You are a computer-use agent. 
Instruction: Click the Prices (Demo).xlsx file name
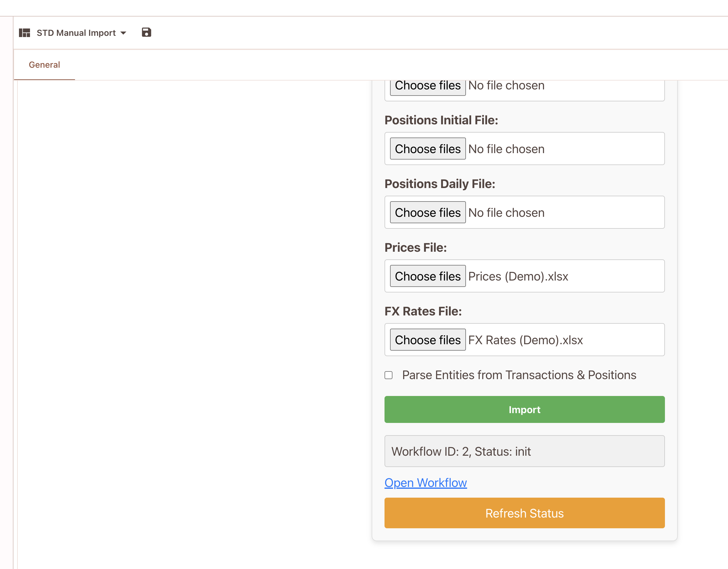[x=518, y=277]
